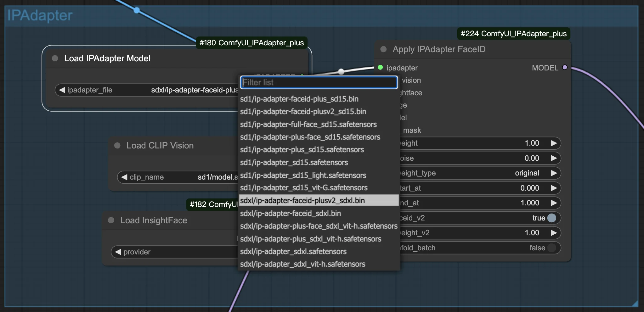Viewport: 644px width, 312px height.
Task: Select sd1/ip-adapter-faceid-plus_sd15.bin
Action: pyautogui.click(x=319, y=99)
